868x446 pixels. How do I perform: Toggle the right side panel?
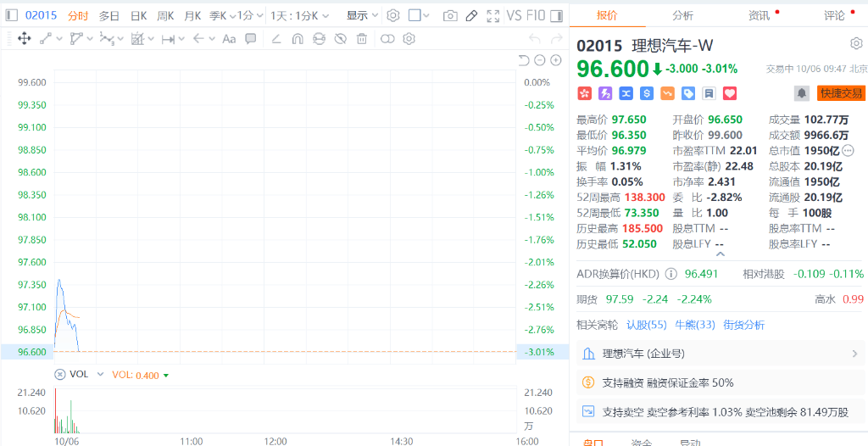555,15
